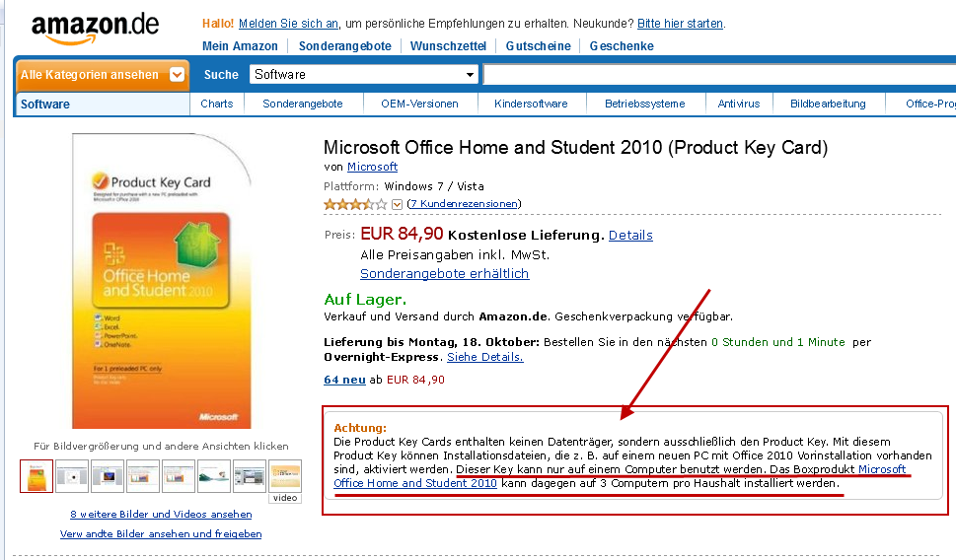This screenshot has width=956, height=560.
Task: Select the third product thumbnail
Action: pos(108,476)
